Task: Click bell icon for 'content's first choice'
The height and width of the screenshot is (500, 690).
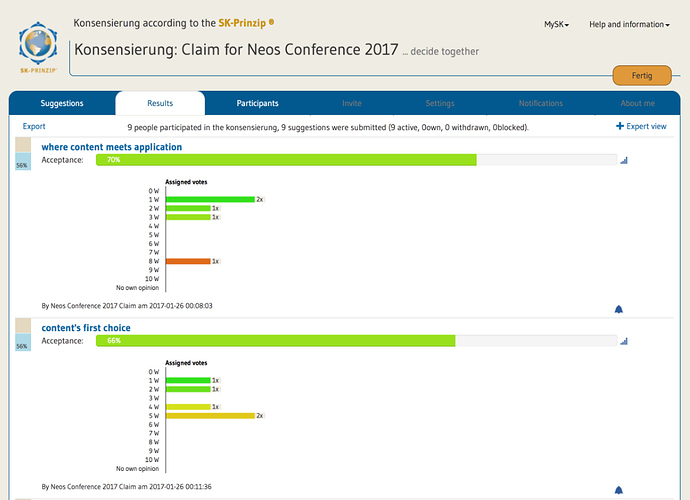Action: pos(618,489)
